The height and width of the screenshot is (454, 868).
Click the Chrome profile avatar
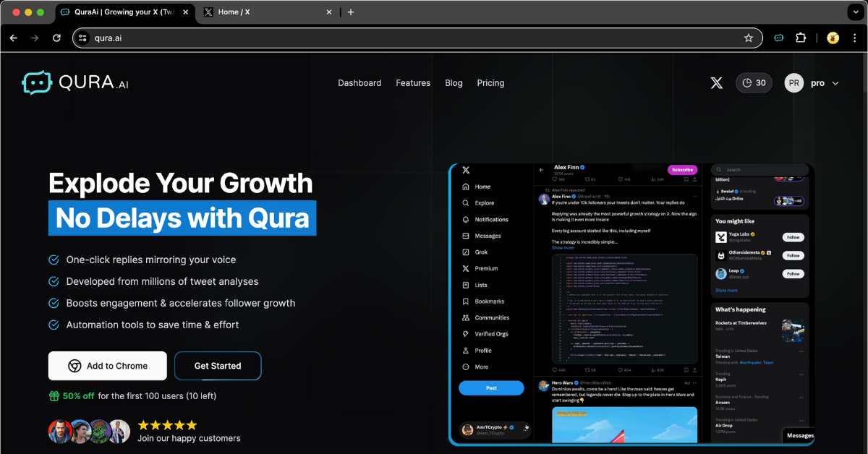pos(833,38)
